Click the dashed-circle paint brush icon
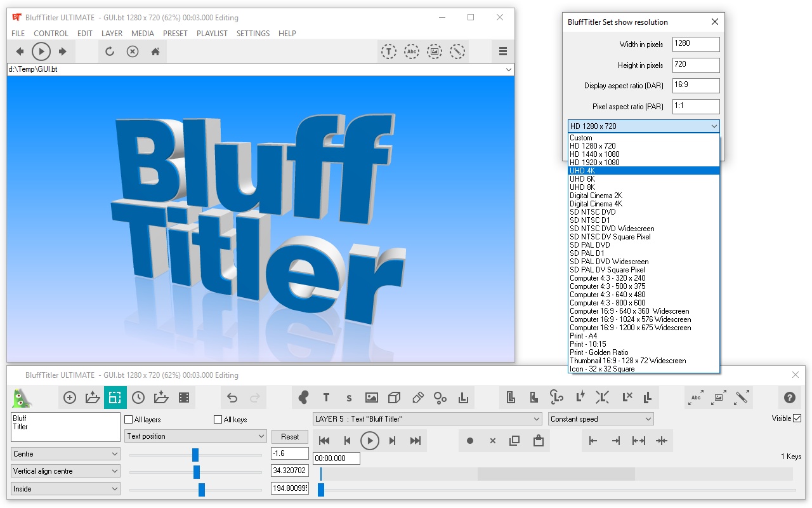 tap(457, 51)
